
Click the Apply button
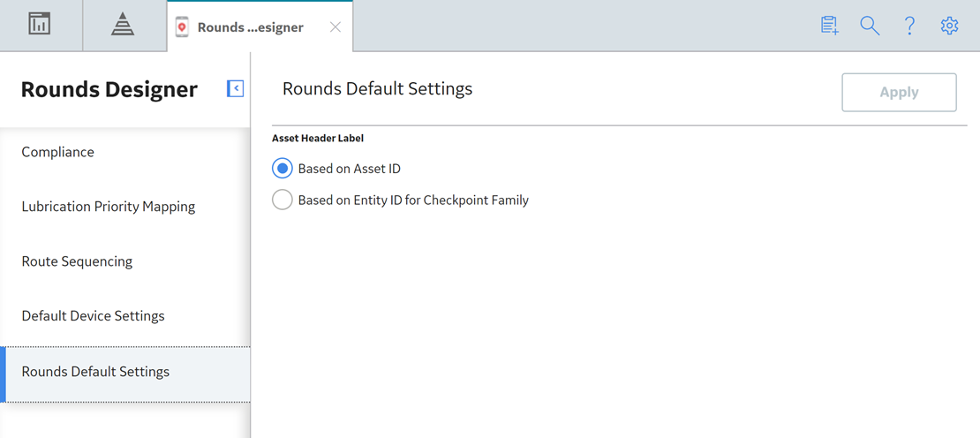(899, 93)
